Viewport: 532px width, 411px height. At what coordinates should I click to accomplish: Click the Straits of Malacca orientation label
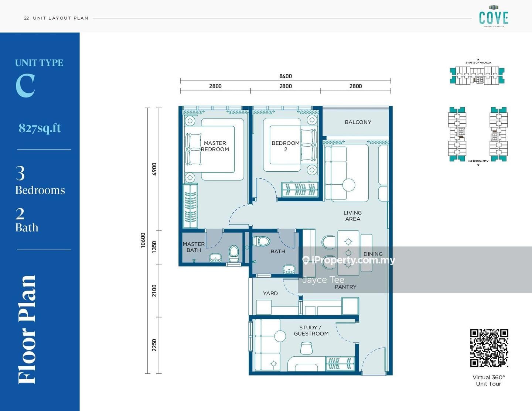click(x=478, y=62)
